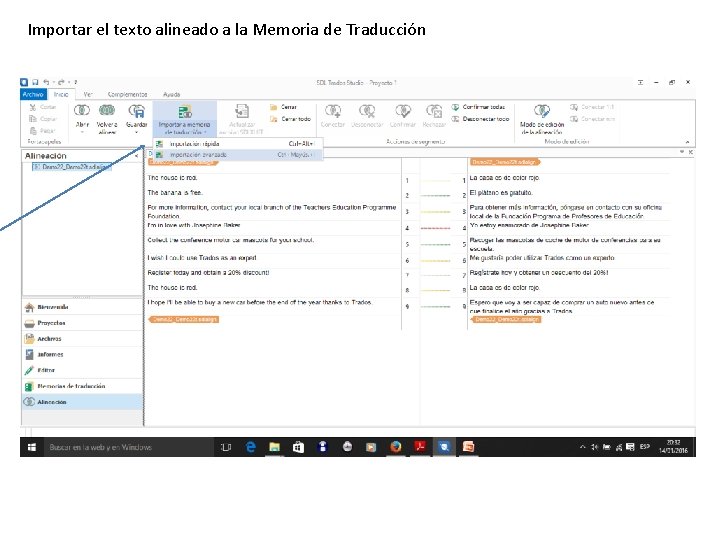Switch to the Ayuda ribbon tab
The image size is (720, 540).
coord(171,94)
